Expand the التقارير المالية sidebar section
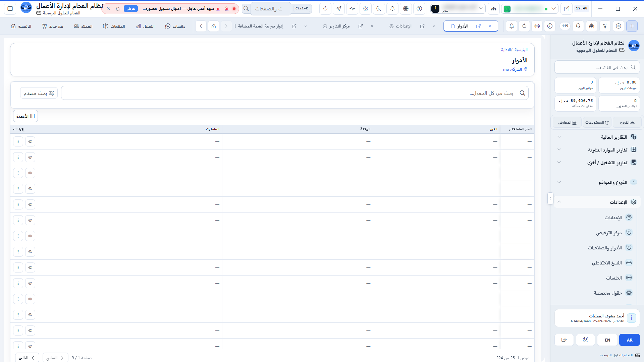644x362 pixels. point(597,137)
